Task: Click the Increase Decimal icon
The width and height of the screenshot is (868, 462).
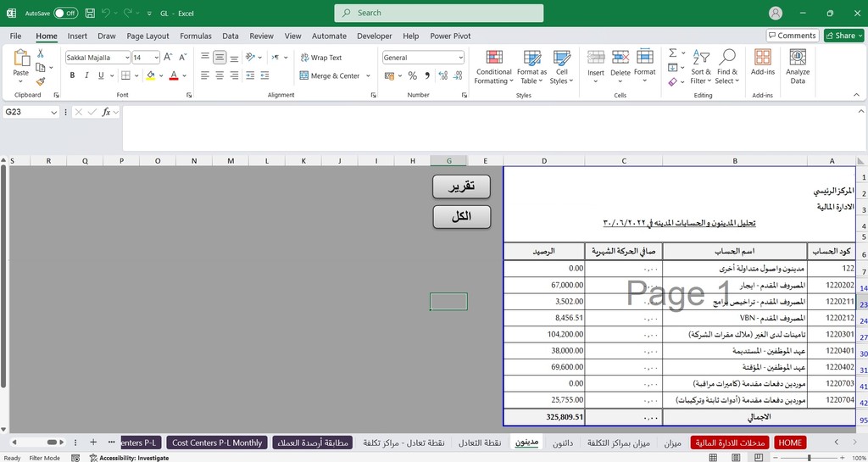Action: point(442,75)
